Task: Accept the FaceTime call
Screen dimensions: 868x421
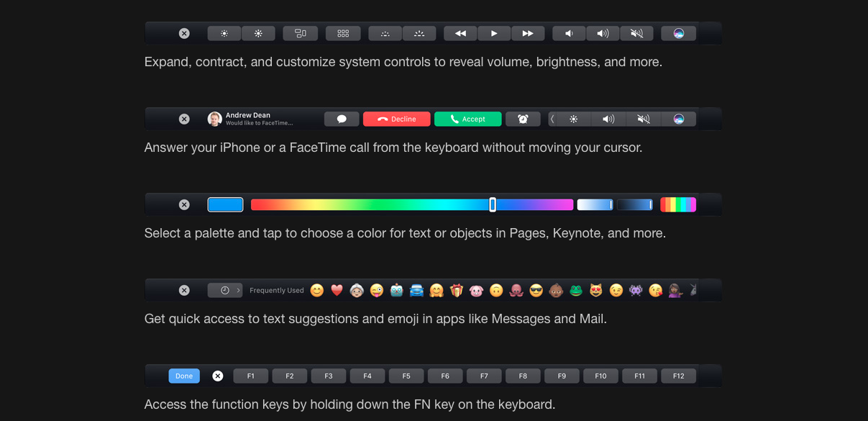Action: click(x=468, y=119)
